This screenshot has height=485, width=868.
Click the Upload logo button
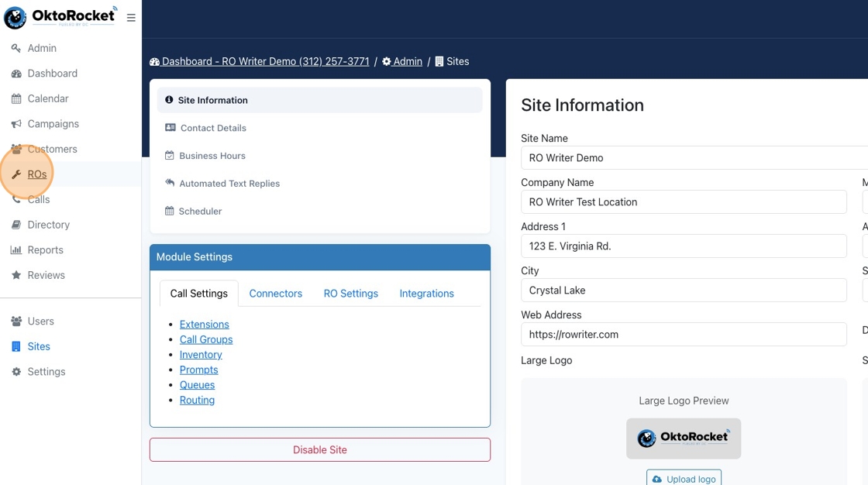click(x=684, y=478)
